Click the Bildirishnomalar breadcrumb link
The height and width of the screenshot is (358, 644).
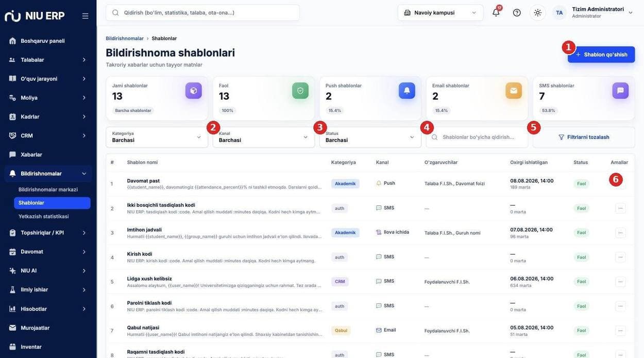125,39
